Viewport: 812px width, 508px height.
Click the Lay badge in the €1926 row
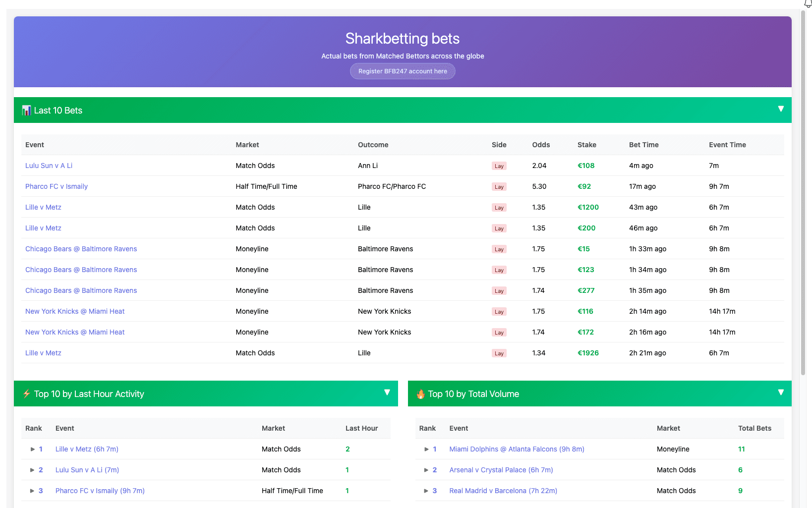point(499,353)
